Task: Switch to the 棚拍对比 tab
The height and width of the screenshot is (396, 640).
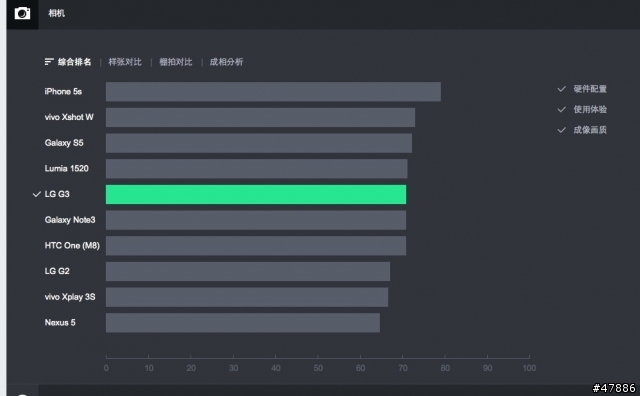Action: click(x=176, y=62)
